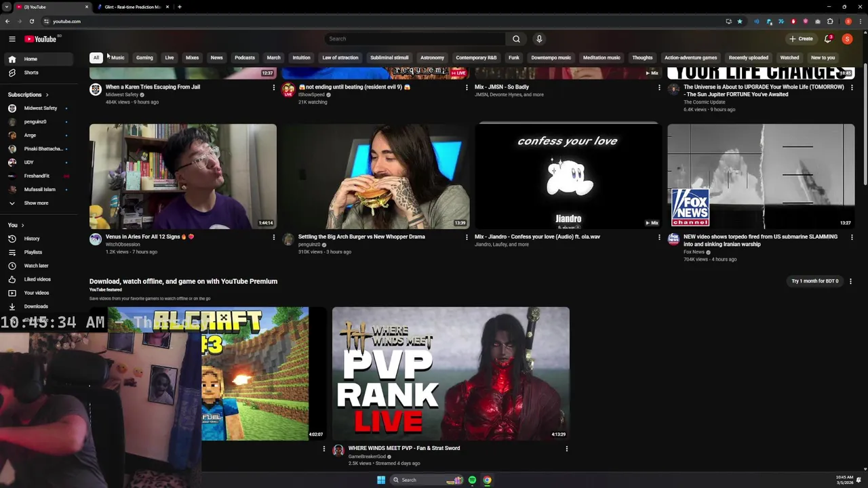Viewport: 868px width, 488px height.
Task: Start voice search with microphone icon
Action: [539, 39]
